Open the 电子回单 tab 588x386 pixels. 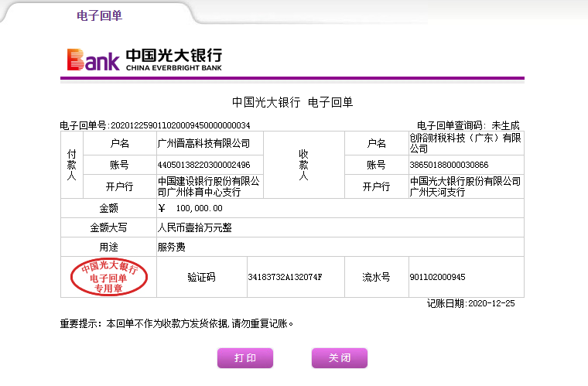pyautogui.click(x=99, y=15)
